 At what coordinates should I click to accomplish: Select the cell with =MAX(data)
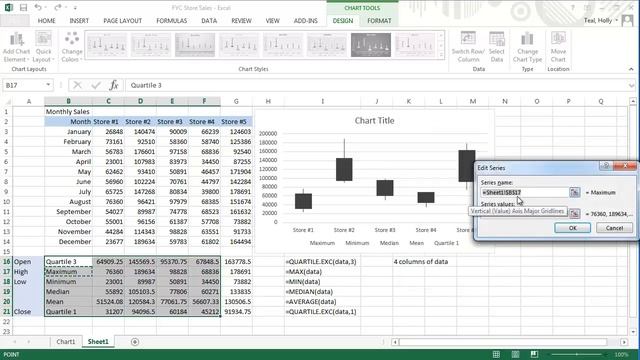pyautogui.click(x=322, y=271)
